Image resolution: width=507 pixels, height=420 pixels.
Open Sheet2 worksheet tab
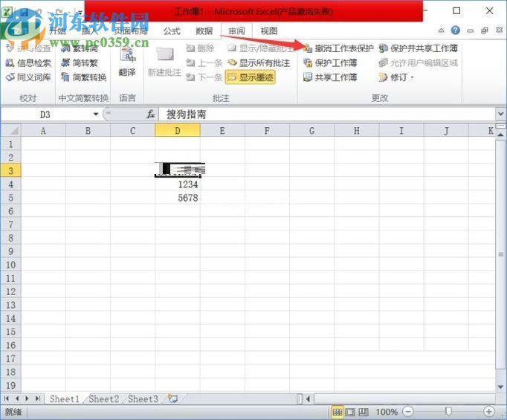click(104, 399)
